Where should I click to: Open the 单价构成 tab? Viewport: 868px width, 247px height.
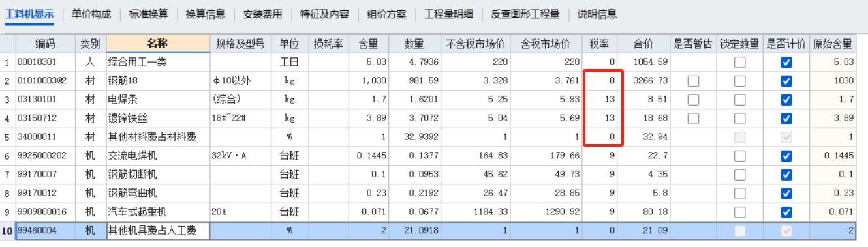pos(91,14)
